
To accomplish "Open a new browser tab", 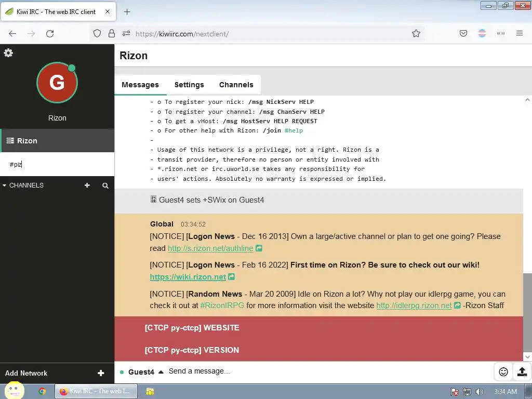I will pos(127,12).
